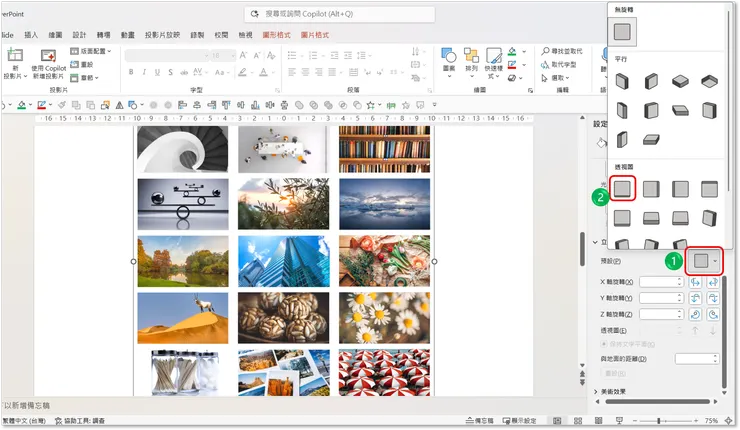Screen dimensions: 740x430
Task: Toggle Underline formatting
Action: (x=157, y=72)
